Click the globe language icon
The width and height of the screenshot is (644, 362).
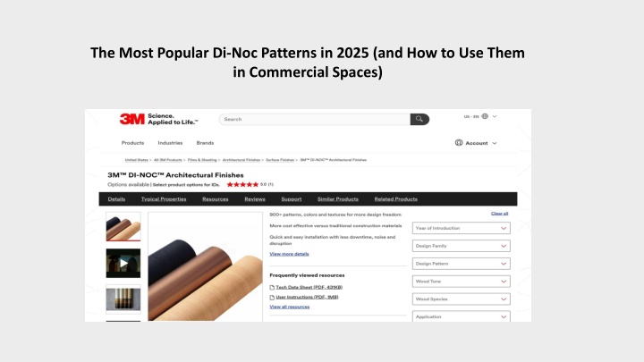pyautogui.click(x=485, y=116)
